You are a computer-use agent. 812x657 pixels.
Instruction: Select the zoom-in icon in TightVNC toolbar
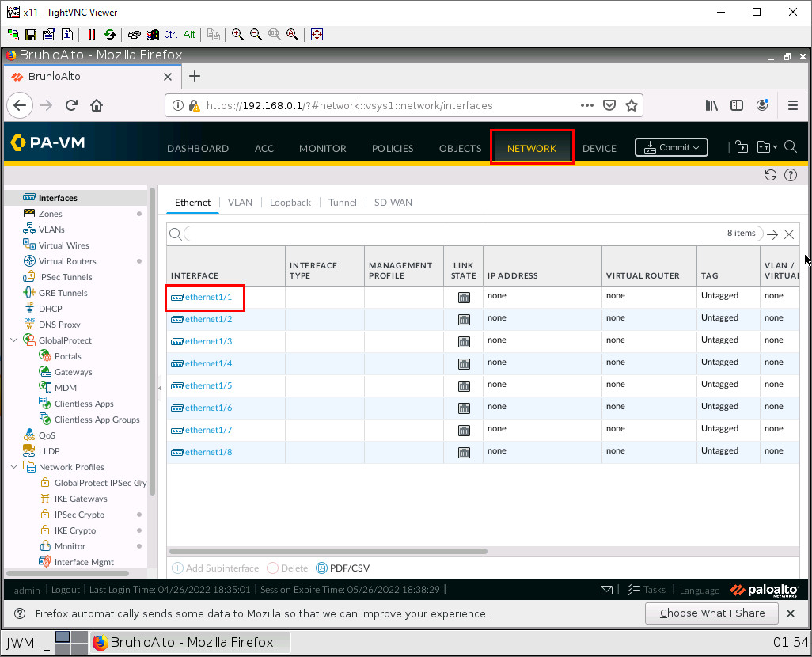point(237,34)
